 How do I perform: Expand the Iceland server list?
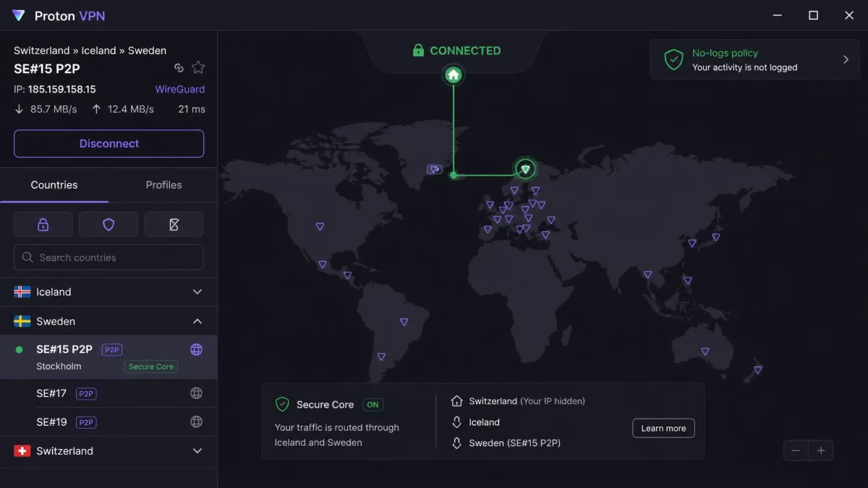point(197,292)
